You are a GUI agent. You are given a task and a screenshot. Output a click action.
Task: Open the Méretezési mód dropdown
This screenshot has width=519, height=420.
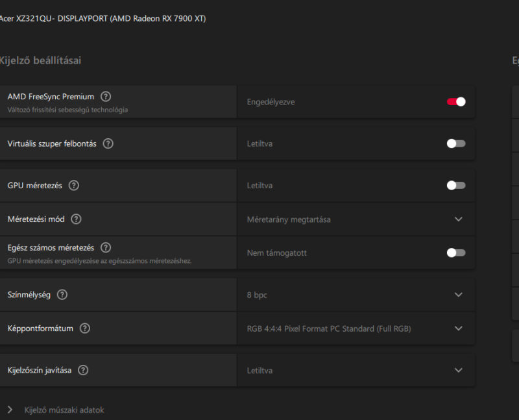[x=459, y=219]
